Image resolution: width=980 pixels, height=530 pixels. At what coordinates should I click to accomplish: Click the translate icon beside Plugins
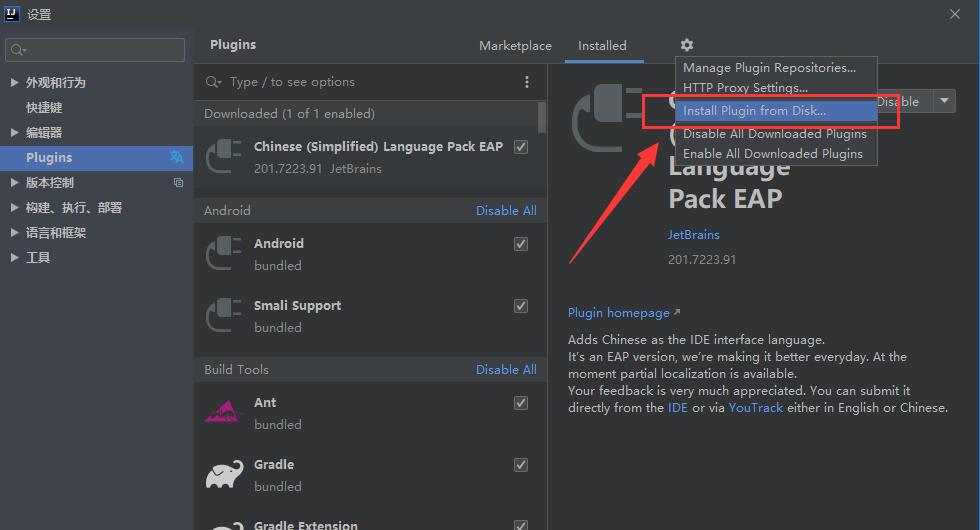click(x=177, y=157)
